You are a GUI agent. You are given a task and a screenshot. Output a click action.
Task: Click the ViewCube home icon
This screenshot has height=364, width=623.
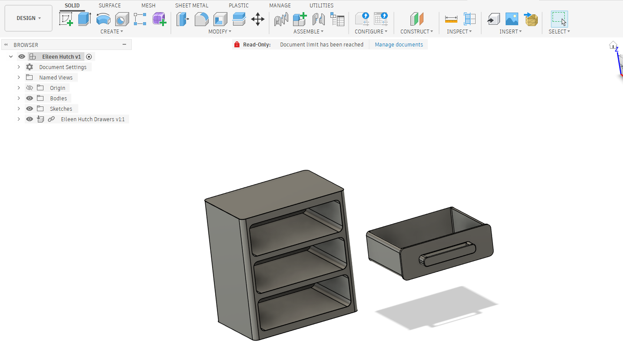(613, 45)
